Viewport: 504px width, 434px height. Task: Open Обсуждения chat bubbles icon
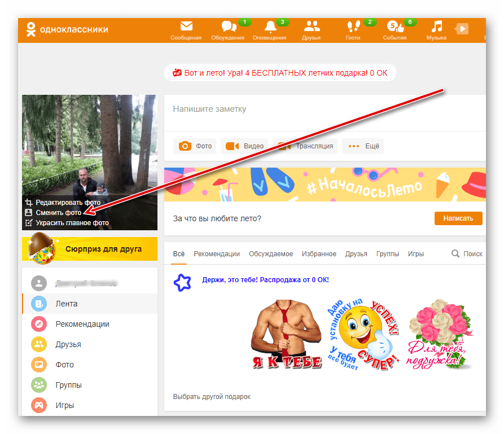coord(229,27)
